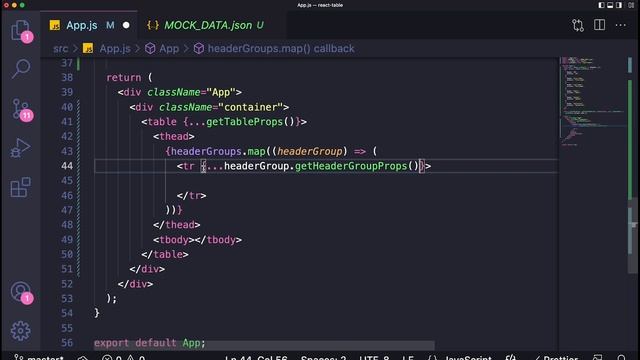Click the italic headerGroup parameter
Viewport: 640px width, 360px height.
[310, 151]
